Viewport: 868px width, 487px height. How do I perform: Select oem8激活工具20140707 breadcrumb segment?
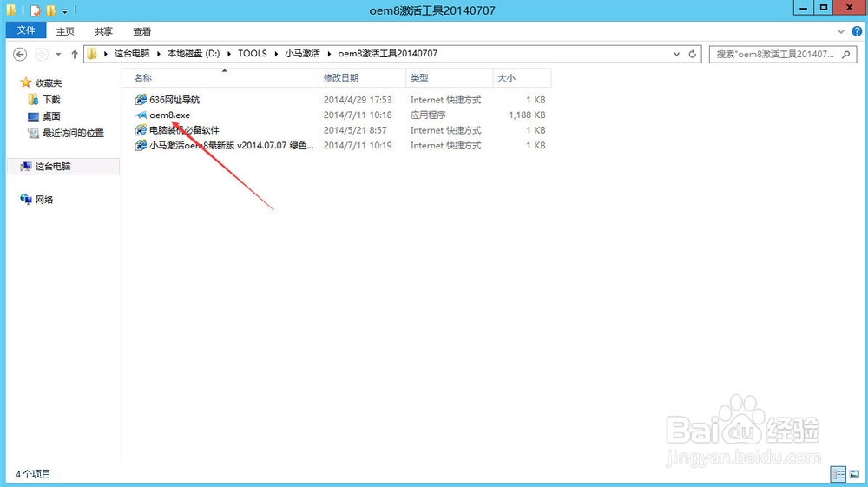point(387,53)
